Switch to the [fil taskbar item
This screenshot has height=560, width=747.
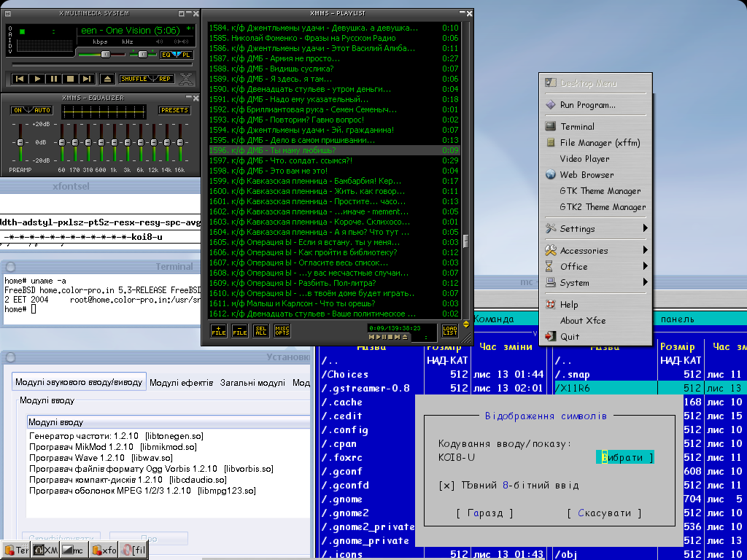(133, 551)
